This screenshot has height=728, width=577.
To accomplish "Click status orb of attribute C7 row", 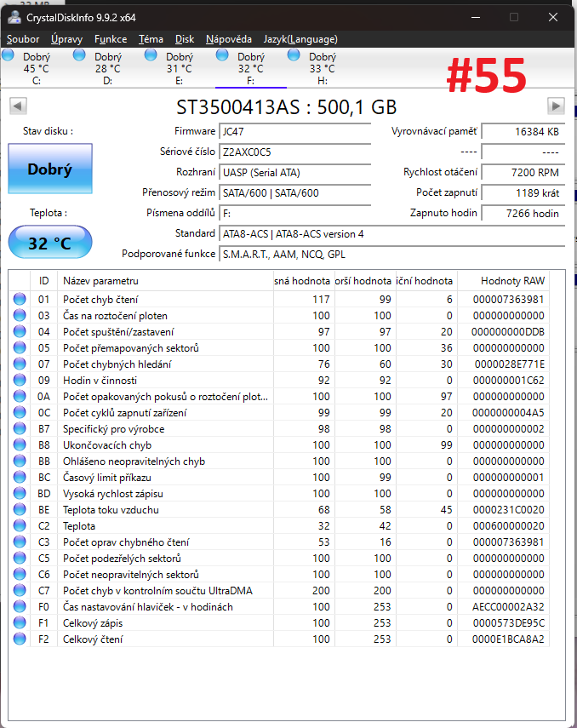I will click(20, 591).
